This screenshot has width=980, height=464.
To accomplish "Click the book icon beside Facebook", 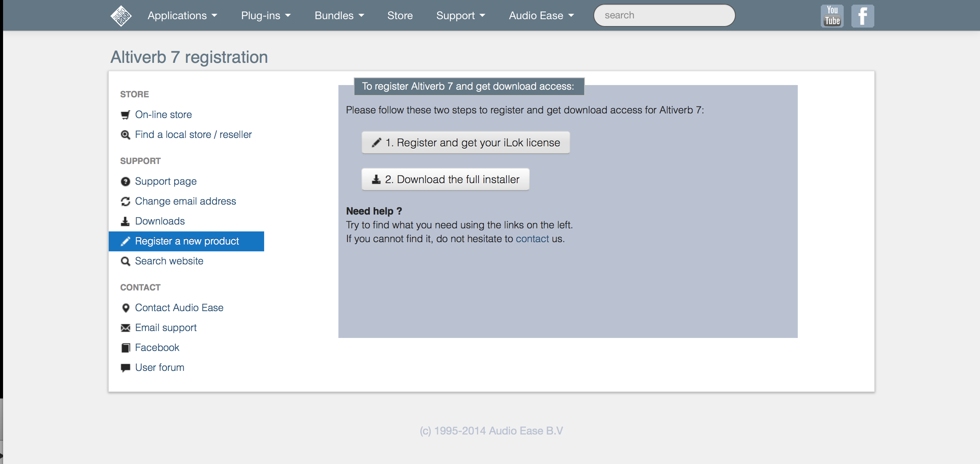I will (125, 348).
